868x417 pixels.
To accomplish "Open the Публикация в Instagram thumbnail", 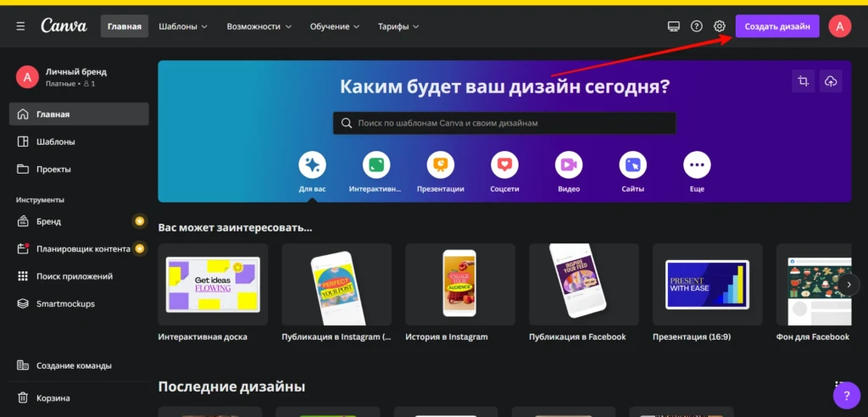I will (337, 284).
